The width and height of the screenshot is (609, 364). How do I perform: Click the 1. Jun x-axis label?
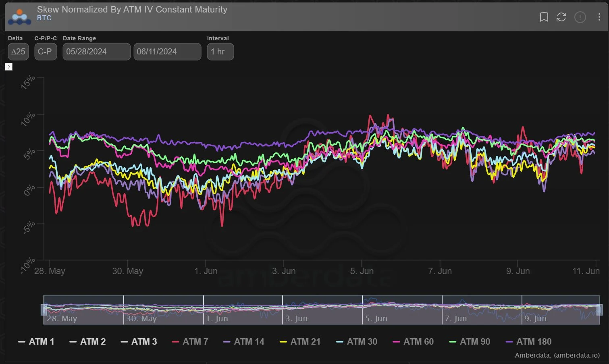point(206,271)
